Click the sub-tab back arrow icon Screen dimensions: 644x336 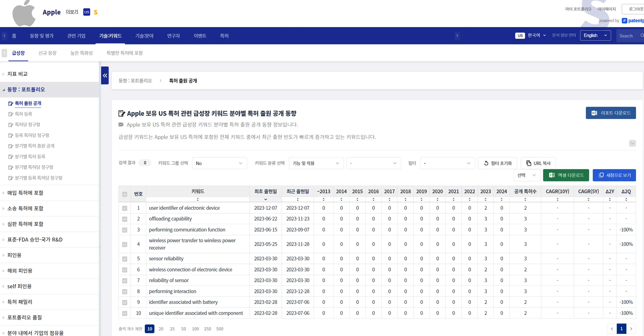(4, 53)
